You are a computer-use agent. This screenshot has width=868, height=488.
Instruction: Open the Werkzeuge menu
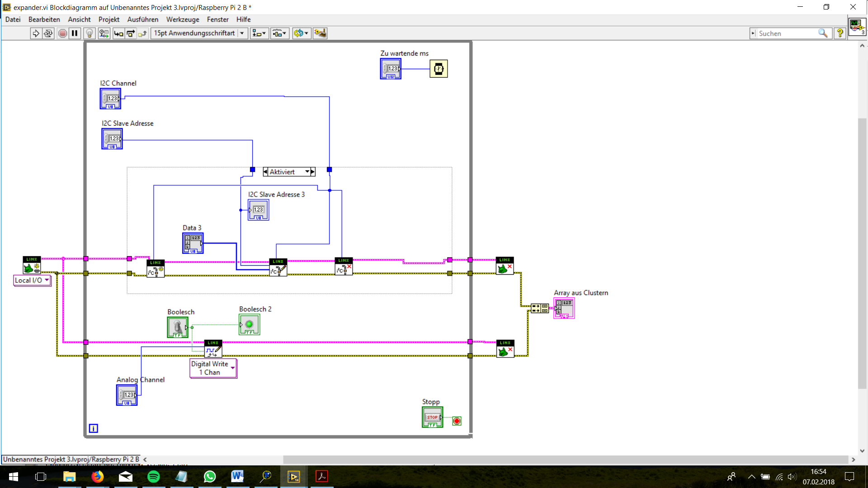pos(182,19)
